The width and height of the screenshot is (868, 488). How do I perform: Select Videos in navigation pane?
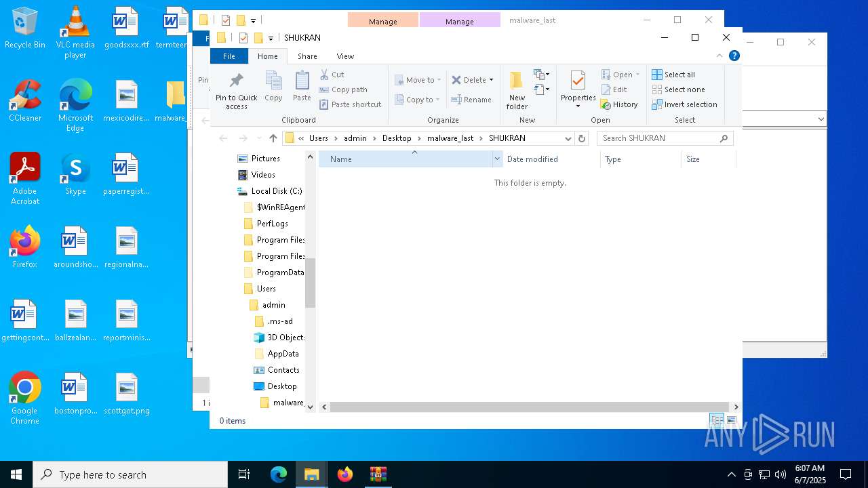tap(256, 175)
